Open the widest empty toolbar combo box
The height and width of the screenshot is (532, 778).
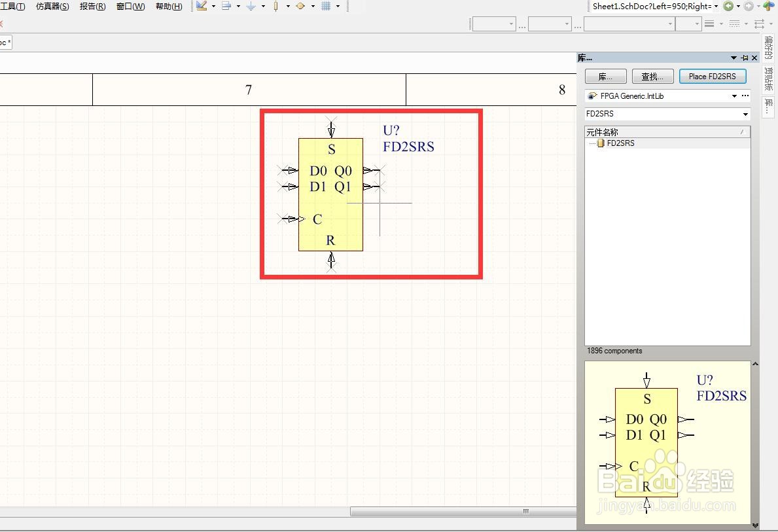[x=629, y=24]
